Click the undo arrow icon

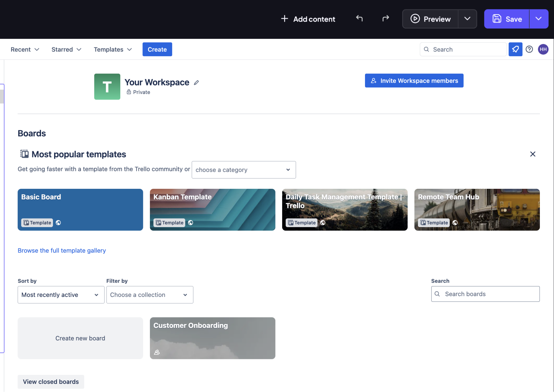[359, 19]
